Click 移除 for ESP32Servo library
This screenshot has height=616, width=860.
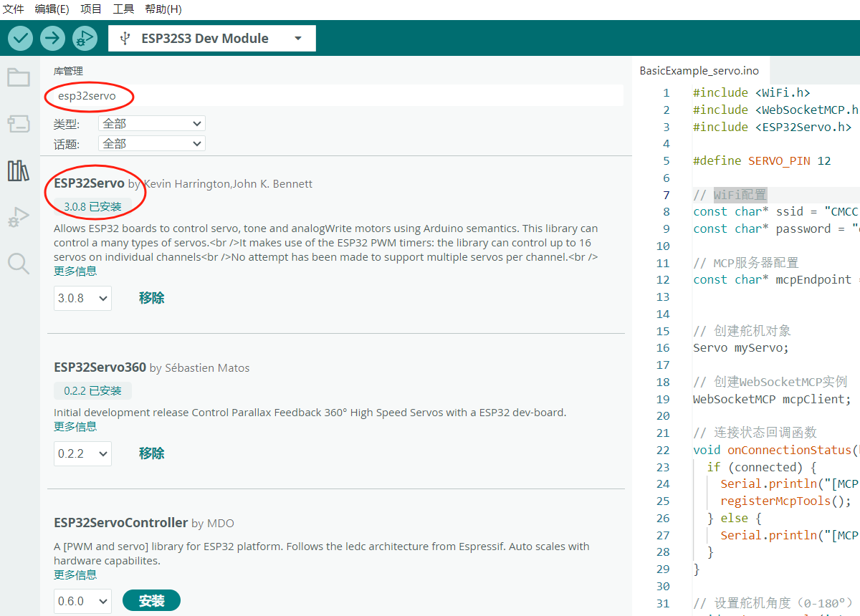coord(152,298)
